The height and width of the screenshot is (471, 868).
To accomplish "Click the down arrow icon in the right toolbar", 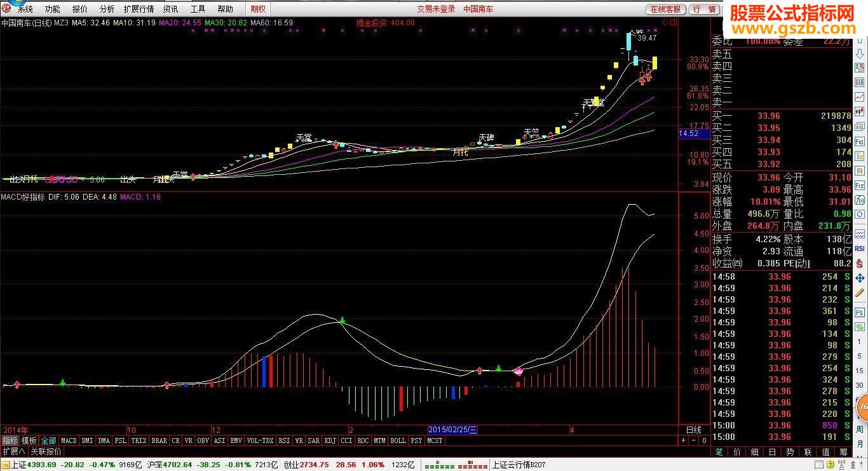I will 860,54.
